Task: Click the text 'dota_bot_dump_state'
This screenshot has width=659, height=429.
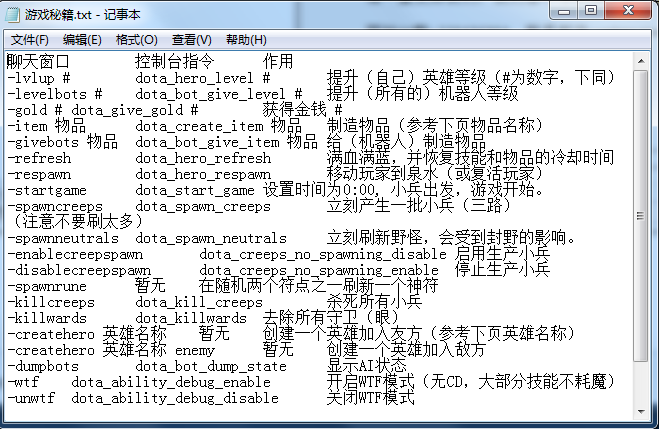Action: [211, 366]
